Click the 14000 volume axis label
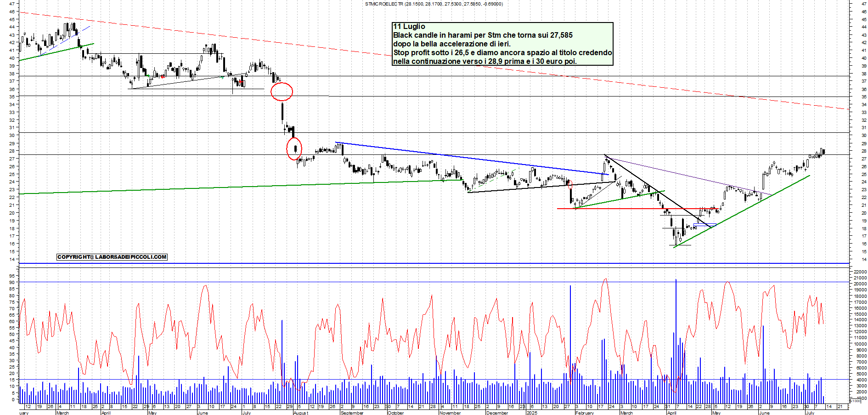Viewport: 868px width, 415px height. point(860,320)
